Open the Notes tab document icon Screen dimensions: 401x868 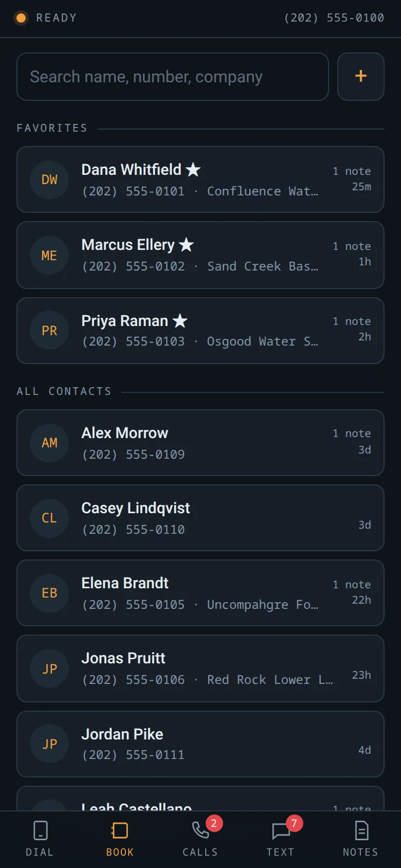coord(361,830)
